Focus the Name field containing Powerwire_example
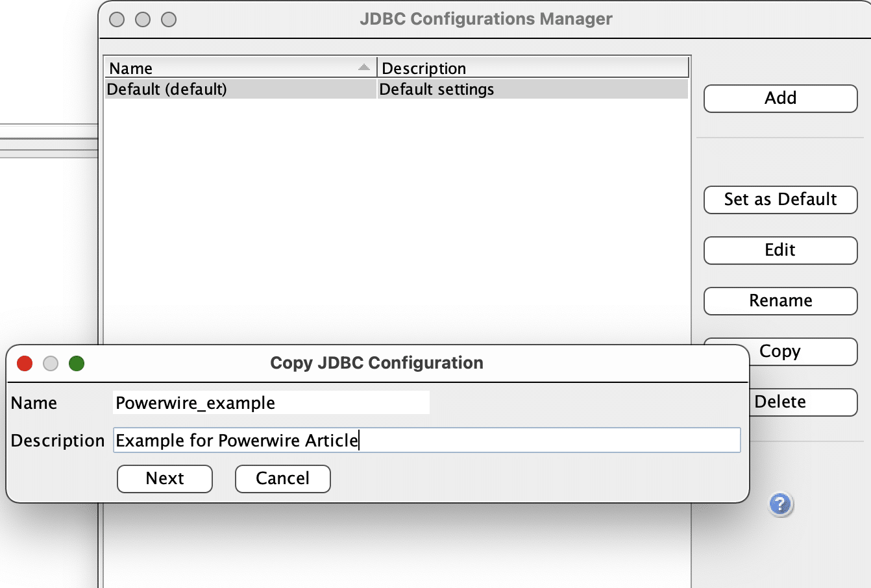 click(271, 403)
